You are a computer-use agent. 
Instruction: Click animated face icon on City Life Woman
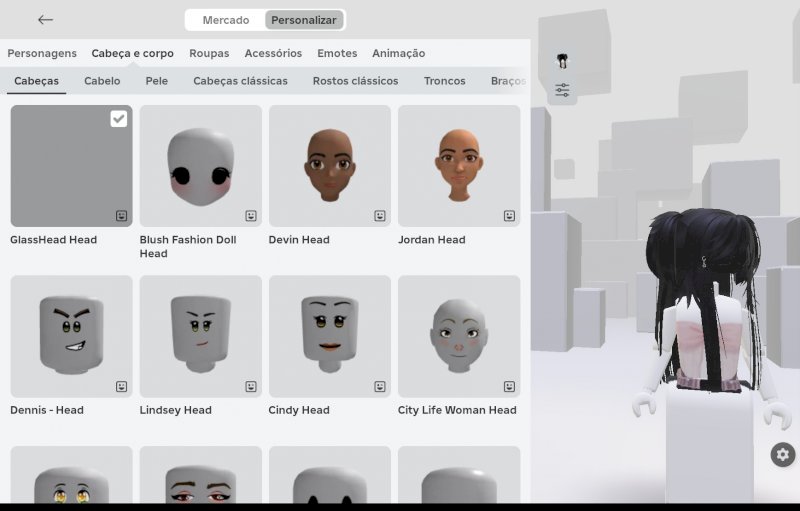[x=509, y=387]
